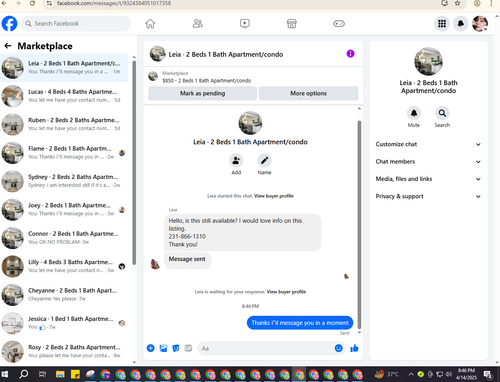500x382 pixels.
Task: Bookmark page with star icon
Action: tap(457, 3)
